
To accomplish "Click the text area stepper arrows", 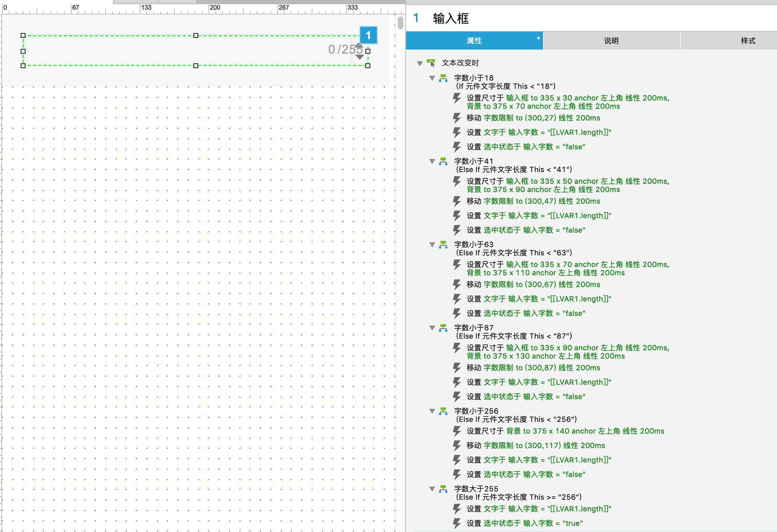I will [360, 52].
